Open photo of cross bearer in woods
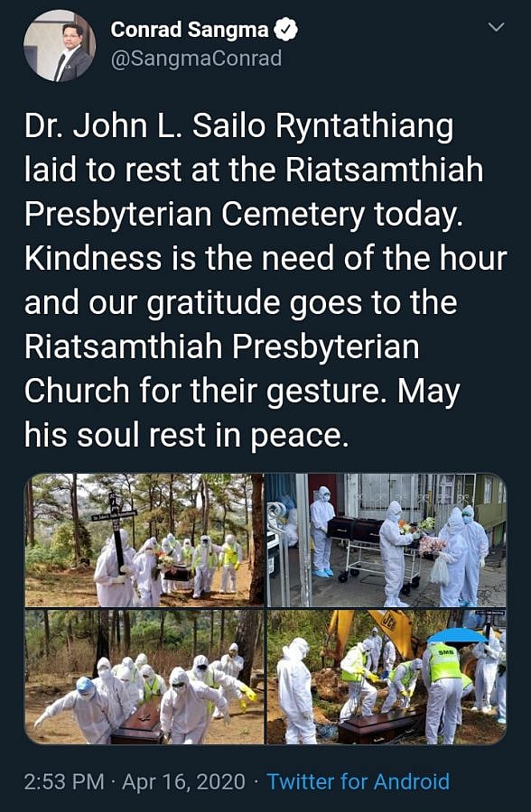The height and width of the screenshot is (812, 531). point(144,540)
